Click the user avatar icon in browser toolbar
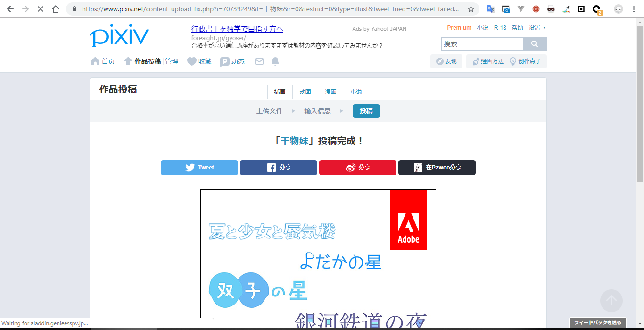Screen dimensions: 644x330 (619, 9)
